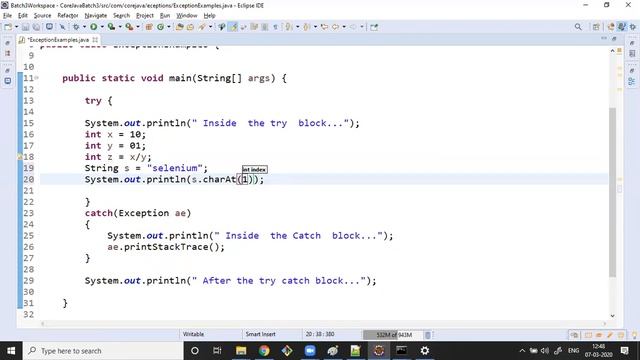The image size is (640, 360).
Task: Close the ExceptionExamples.java tab
Action: tap(95, 40)
